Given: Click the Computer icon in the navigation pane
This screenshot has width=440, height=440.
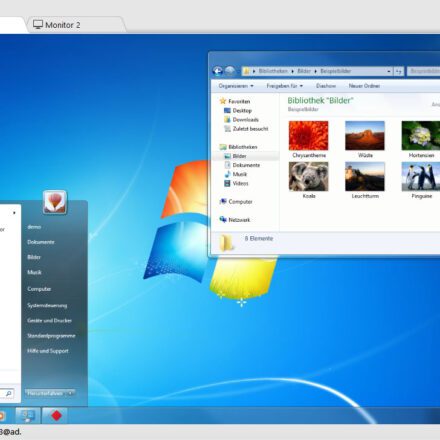Looking at the screenshot, I should (223, 201).
